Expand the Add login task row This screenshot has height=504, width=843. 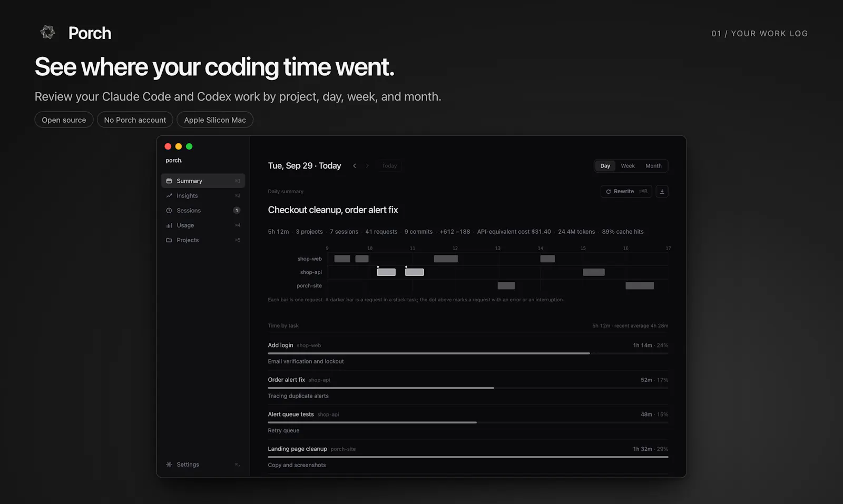click(468, 353)
